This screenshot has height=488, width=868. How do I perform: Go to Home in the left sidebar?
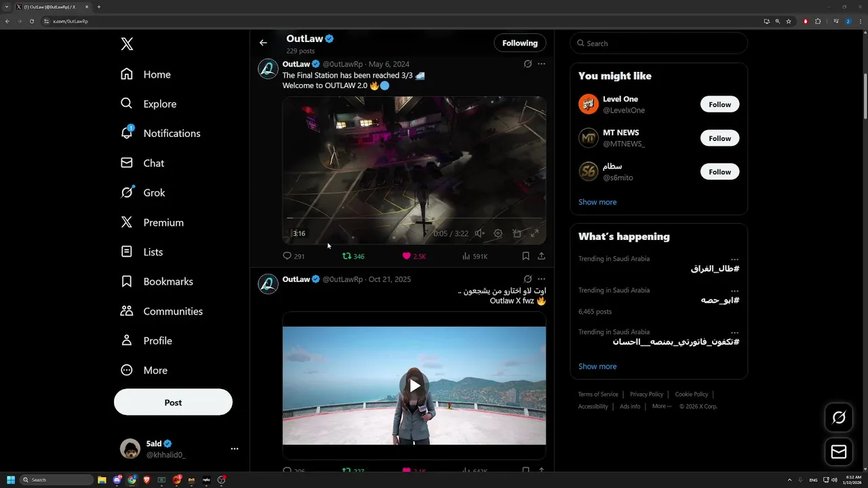146,75
